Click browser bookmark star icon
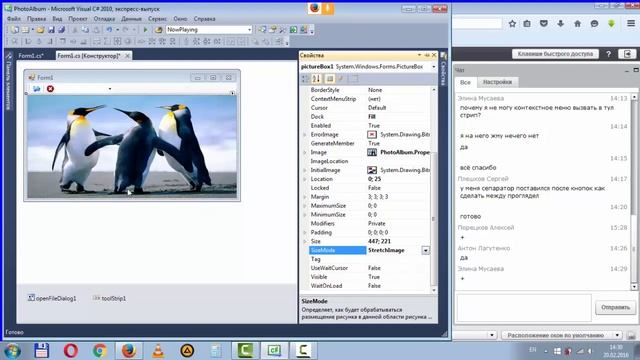This screenshot has width=640, height=360. tap(512, 24)
